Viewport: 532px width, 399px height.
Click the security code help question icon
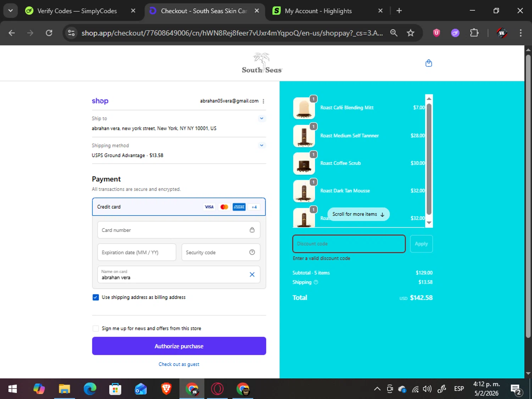252,252
